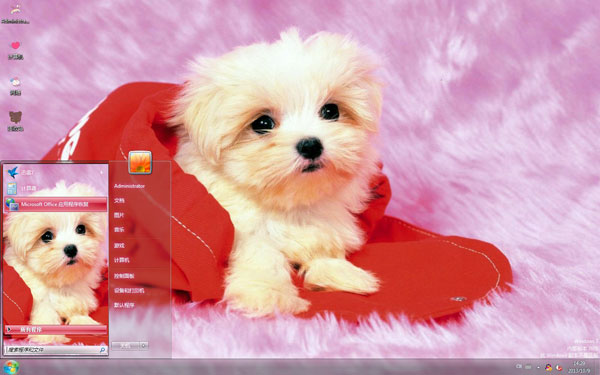Image resolution: width=600 pixels, height=375 pixels.
Task: Click the taskbar clock and date
Action: pos(579,367)
